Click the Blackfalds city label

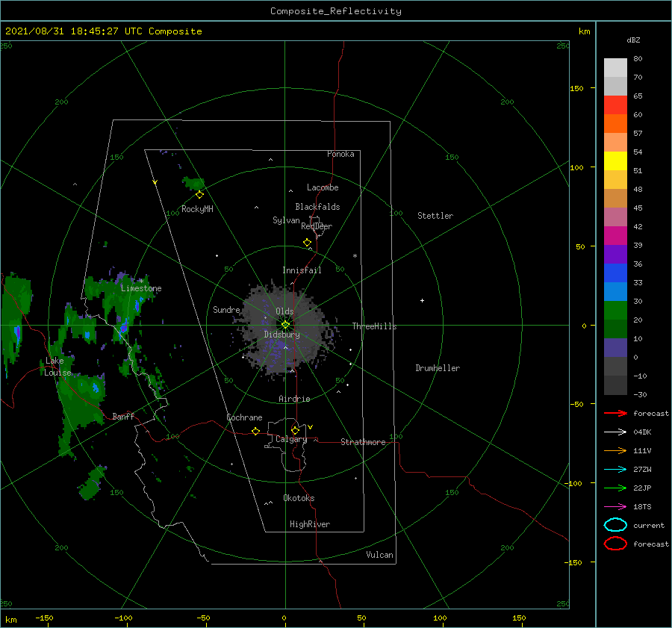[317, 207]
